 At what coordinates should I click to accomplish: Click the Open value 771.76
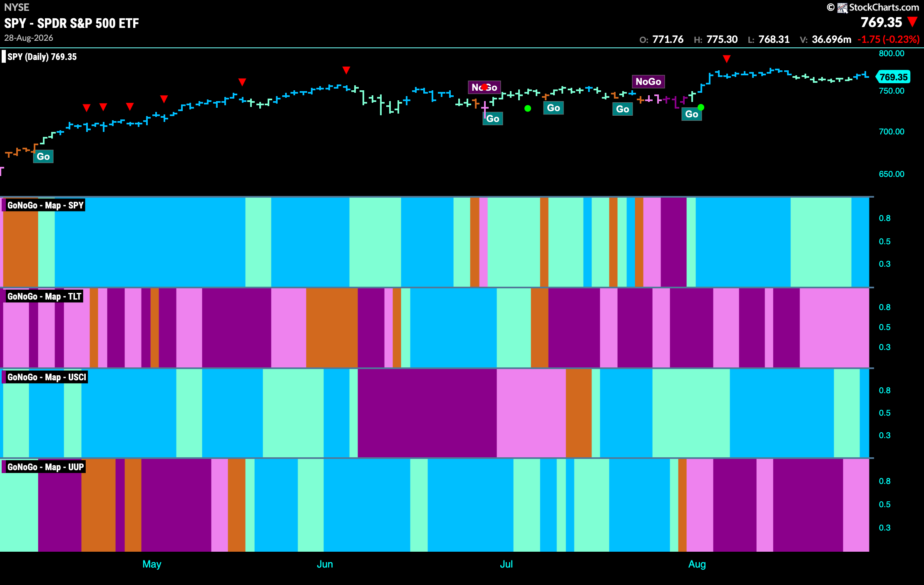668,39
